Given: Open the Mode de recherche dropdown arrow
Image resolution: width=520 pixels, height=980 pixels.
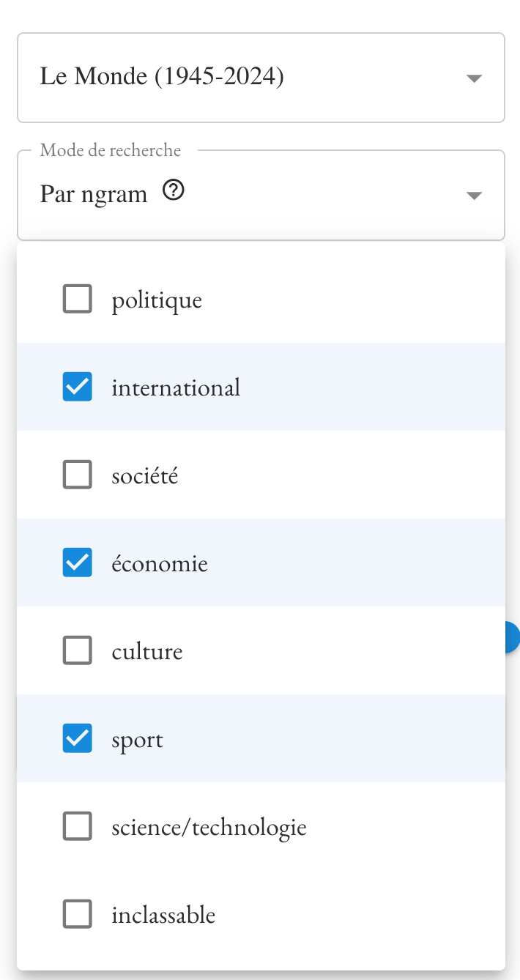Looking at the screenshot, I should tap(474, 196).
